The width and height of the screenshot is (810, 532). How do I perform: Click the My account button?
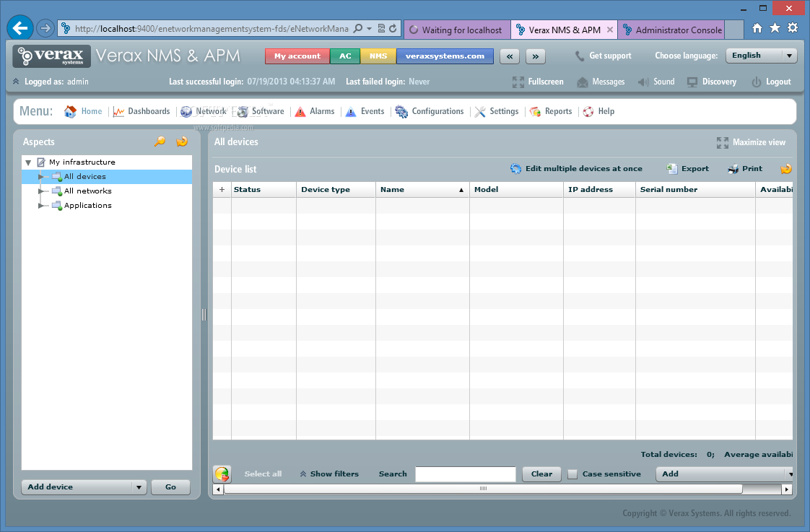(297, 56)
